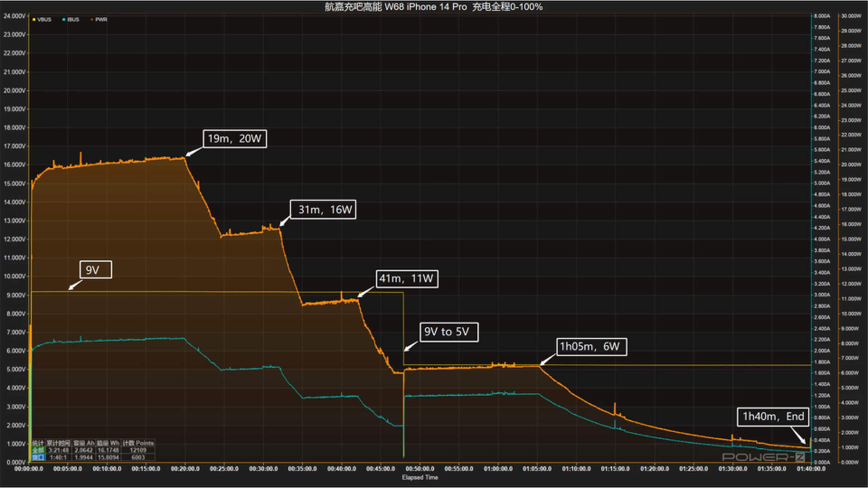Click the 'Elapsed Time' axis label
Image resolution: width=868 pixels, height=488 pixels.
click(420, 478)
